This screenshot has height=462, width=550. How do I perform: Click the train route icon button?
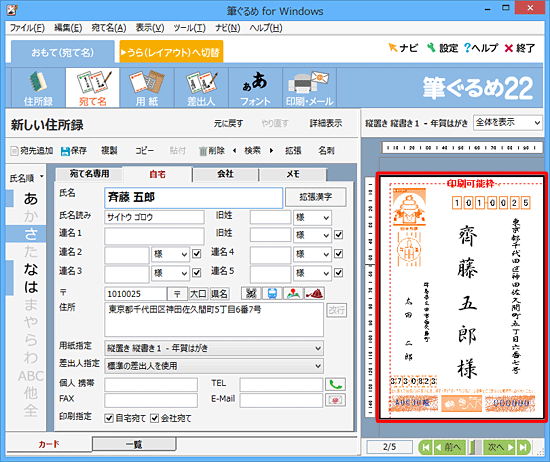[272, 293]
